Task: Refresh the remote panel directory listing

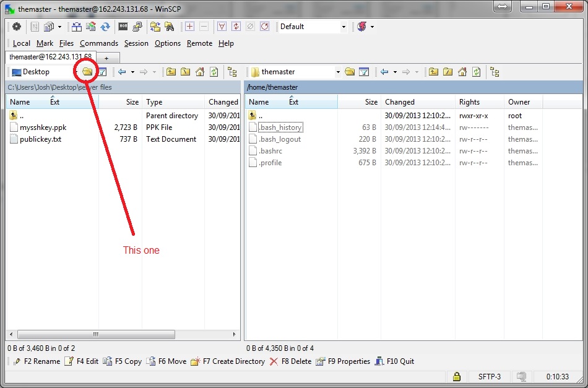Action: pos(476,72)
